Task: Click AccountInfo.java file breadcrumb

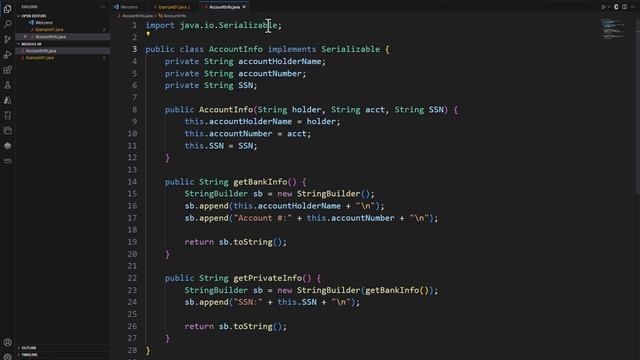Action: 137,16
